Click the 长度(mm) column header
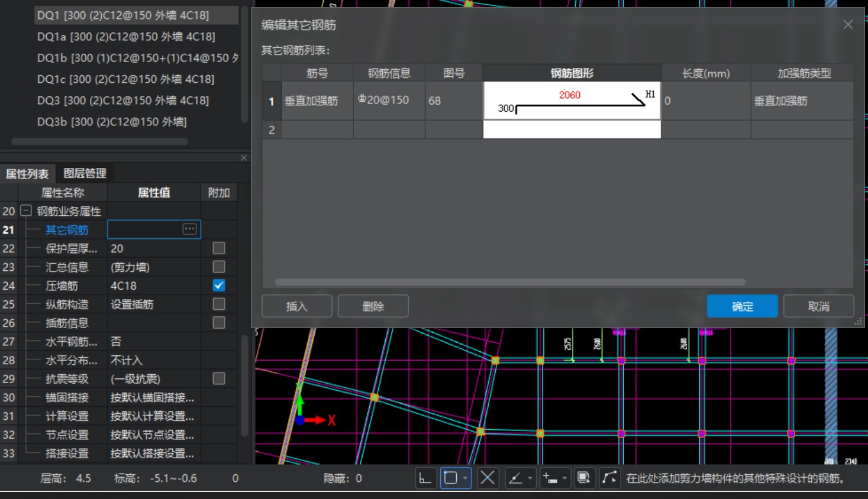The height and width of the screenshot is (499, 868). coord(706,73)
